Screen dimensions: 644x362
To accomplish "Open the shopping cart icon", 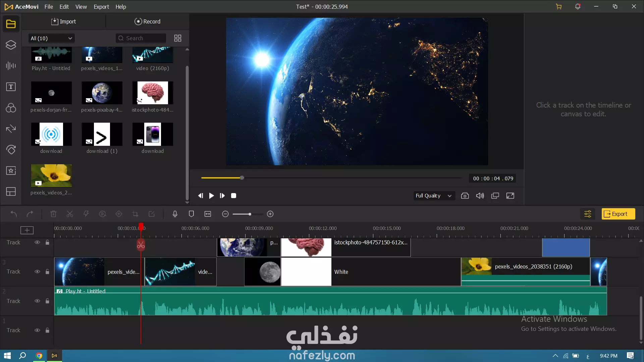I will pos(559,7).
